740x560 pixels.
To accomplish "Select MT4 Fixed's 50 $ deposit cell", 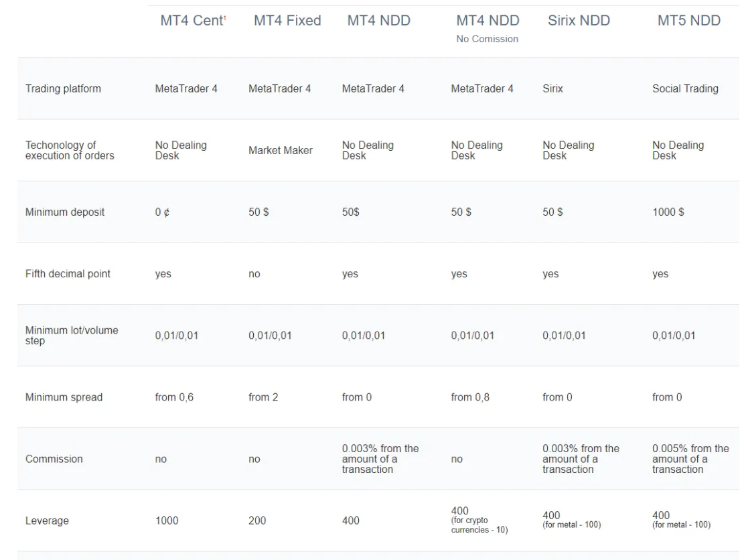I will click(x=258, y=212).
